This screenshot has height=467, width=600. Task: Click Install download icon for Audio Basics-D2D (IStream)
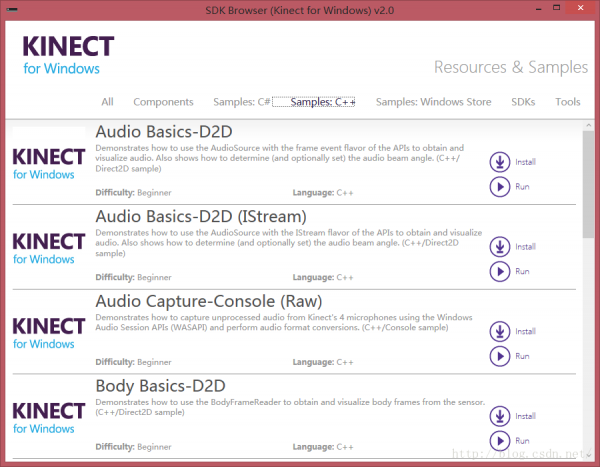point(500,247)
